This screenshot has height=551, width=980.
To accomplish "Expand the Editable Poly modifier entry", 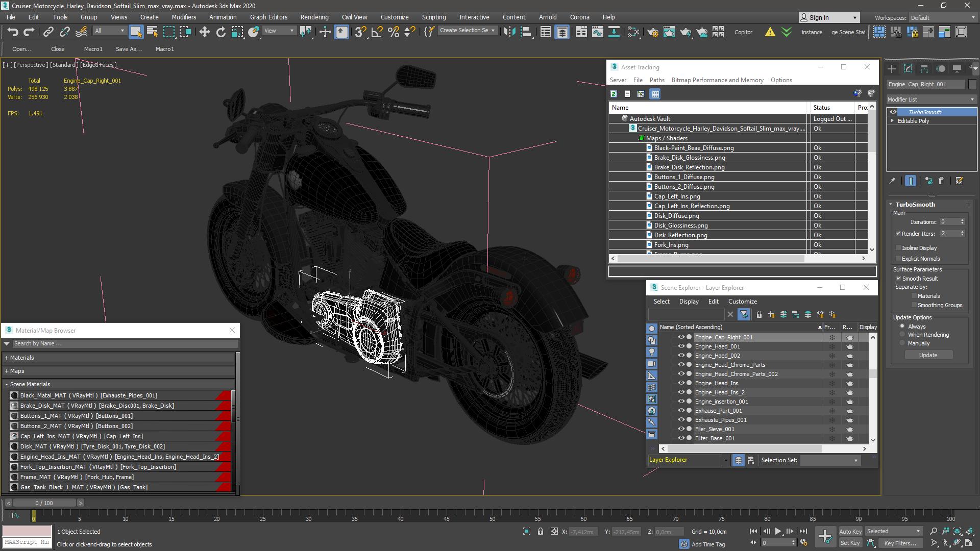I will click(892, 121).
